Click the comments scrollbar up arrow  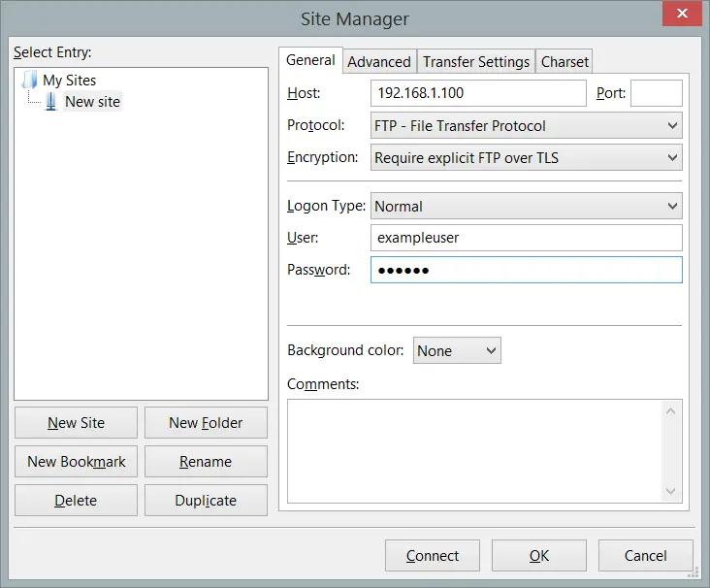click(670, 411)
